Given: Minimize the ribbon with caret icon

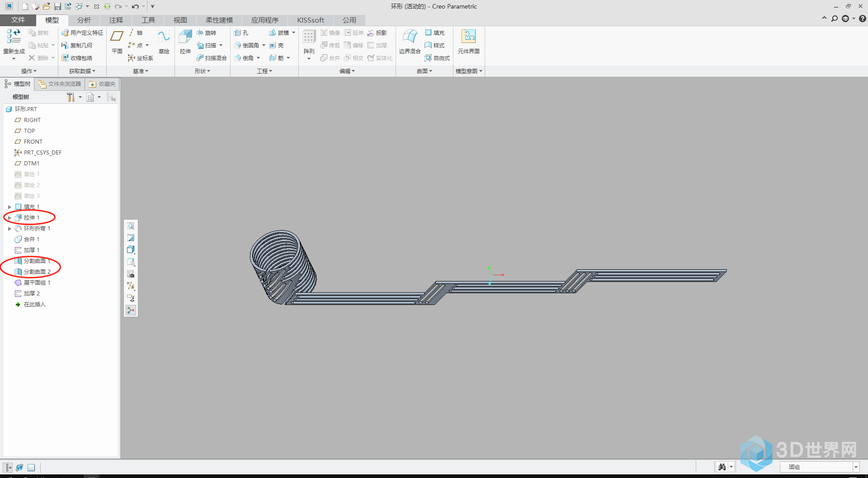Looking at the screenshot, I should [x=824, y=19].
